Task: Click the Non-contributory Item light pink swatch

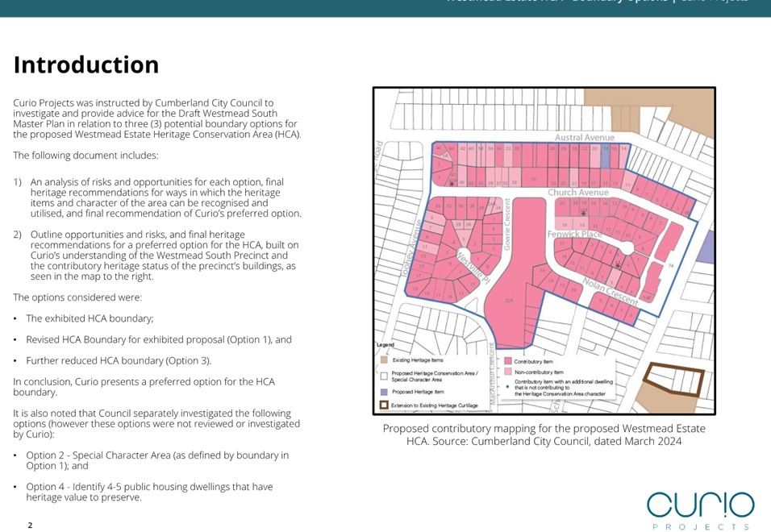Action: tap(507, 372)
